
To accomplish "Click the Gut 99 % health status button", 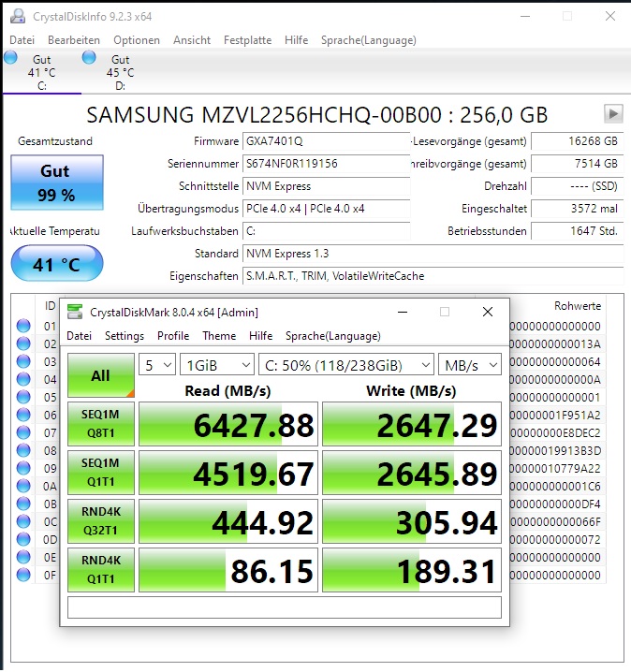I will point(57,183).
